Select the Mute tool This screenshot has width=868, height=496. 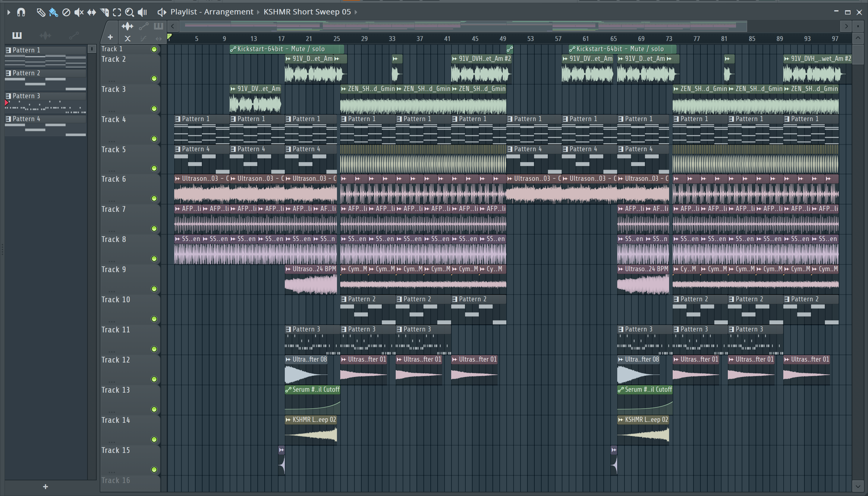[x=79, y=12]
